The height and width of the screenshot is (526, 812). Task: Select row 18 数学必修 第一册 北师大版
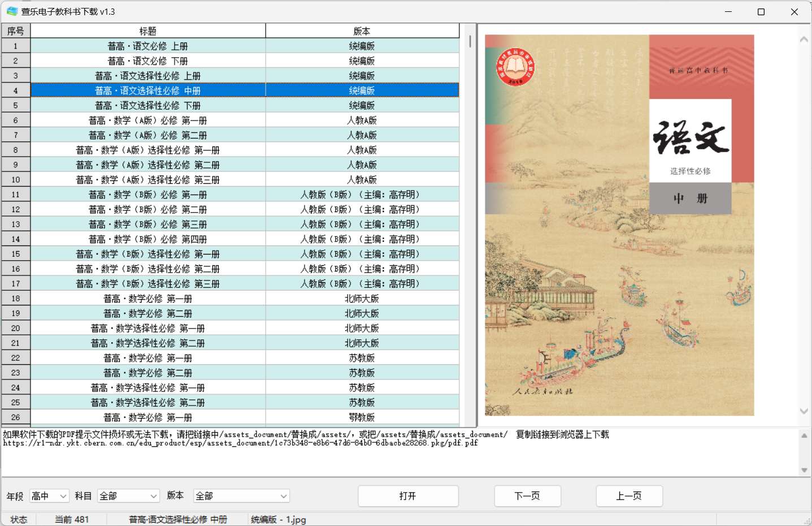245,299
